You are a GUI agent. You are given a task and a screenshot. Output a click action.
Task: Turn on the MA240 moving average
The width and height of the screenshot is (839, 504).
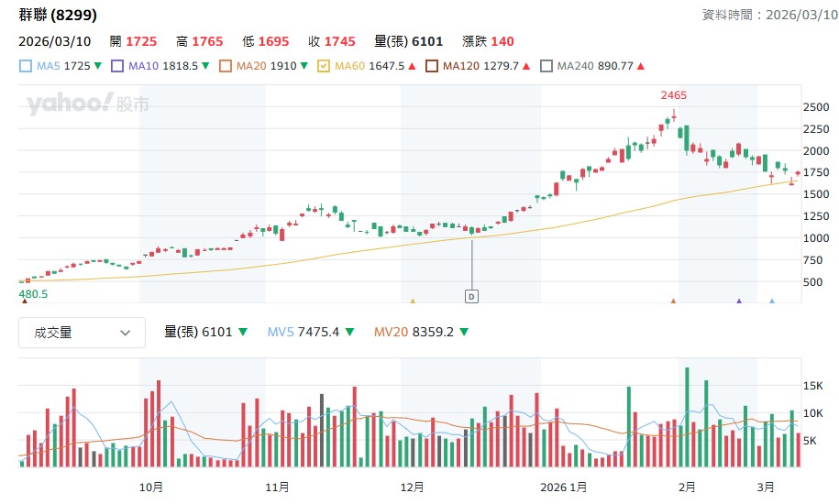click(546, 66)
